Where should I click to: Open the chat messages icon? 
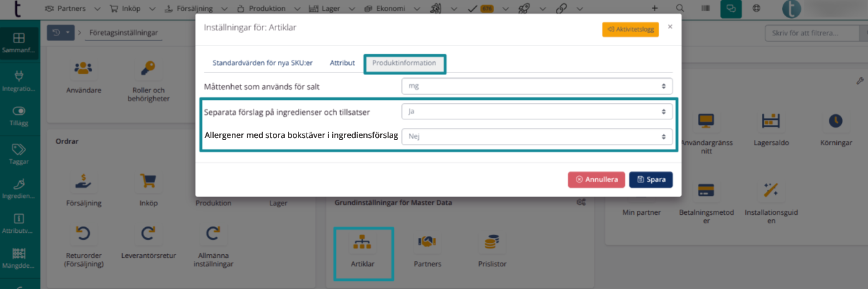click(x=731, y=9)
